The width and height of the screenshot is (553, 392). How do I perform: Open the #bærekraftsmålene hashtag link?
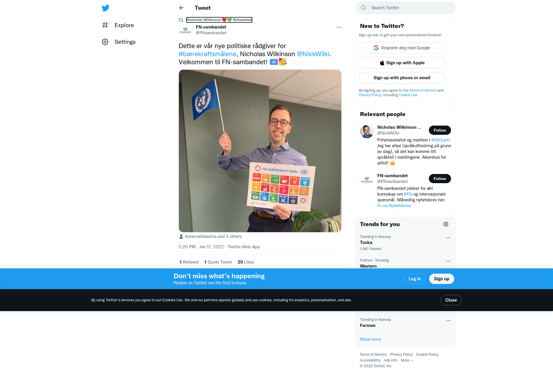pos(207,54)
